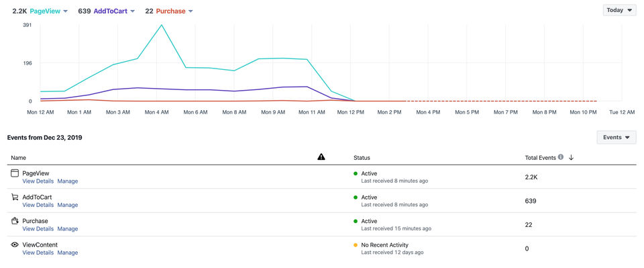Click the Tue 12 AM axis label
644x268 pixels.
tap(623, 112)
